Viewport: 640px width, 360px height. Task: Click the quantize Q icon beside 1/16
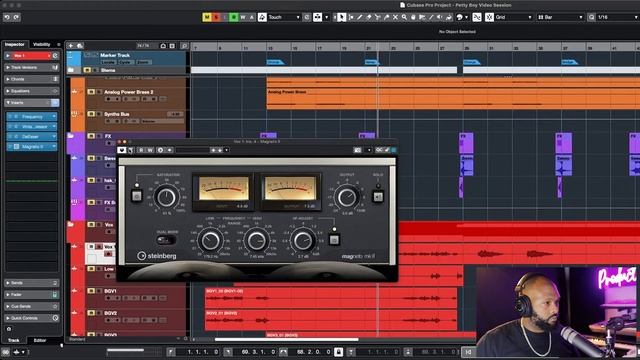coord(592,17)
